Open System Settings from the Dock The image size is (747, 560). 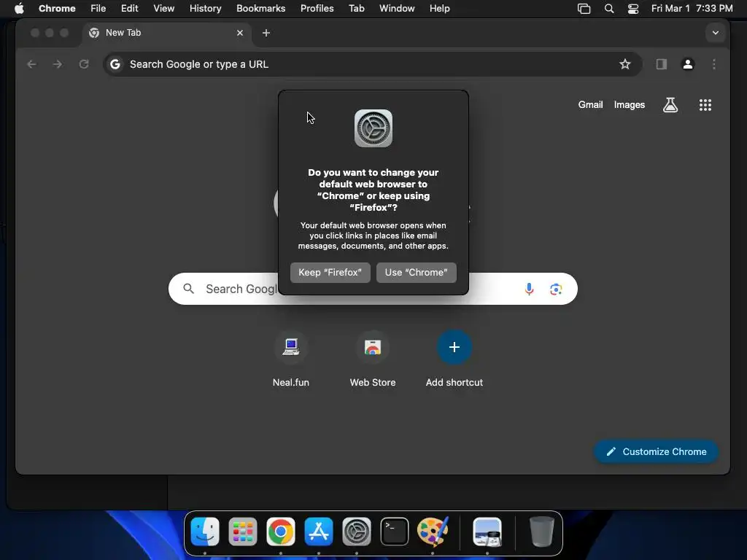click(x=356, y=532)
